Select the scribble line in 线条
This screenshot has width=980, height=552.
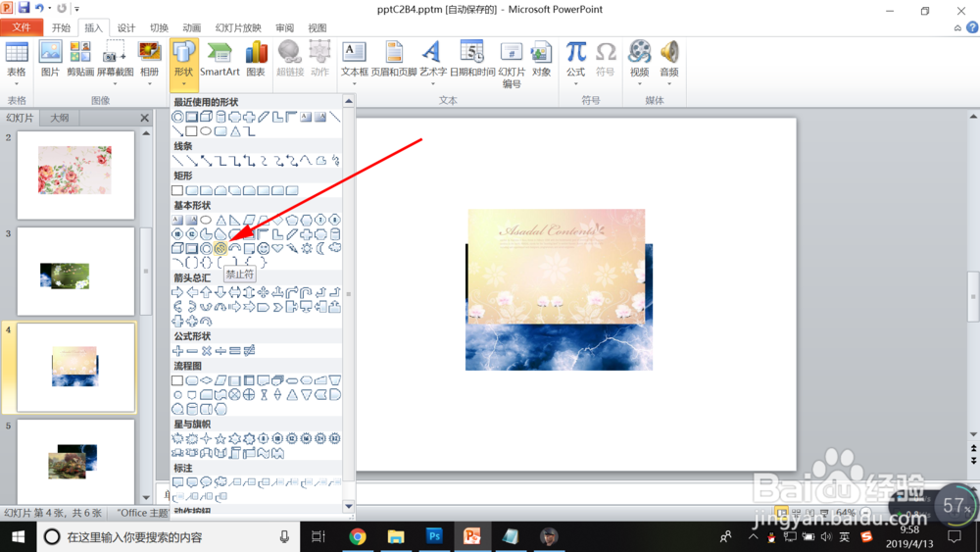coord(335,161)
